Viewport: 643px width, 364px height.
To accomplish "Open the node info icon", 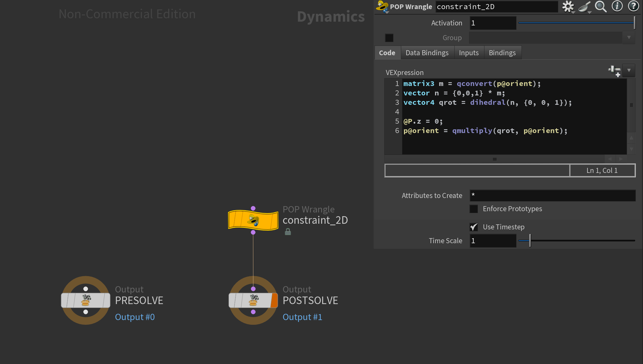I will [617, 6].
